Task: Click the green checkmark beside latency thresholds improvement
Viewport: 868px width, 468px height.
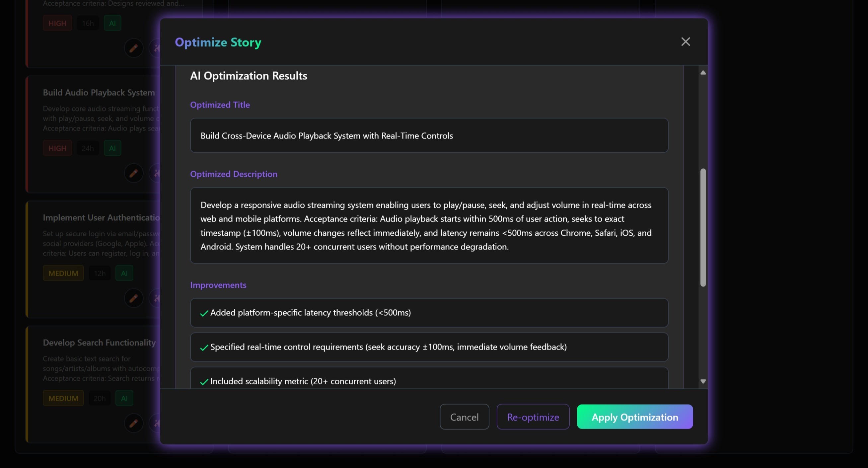Action: pyautogui.click(x=204, y=313)
